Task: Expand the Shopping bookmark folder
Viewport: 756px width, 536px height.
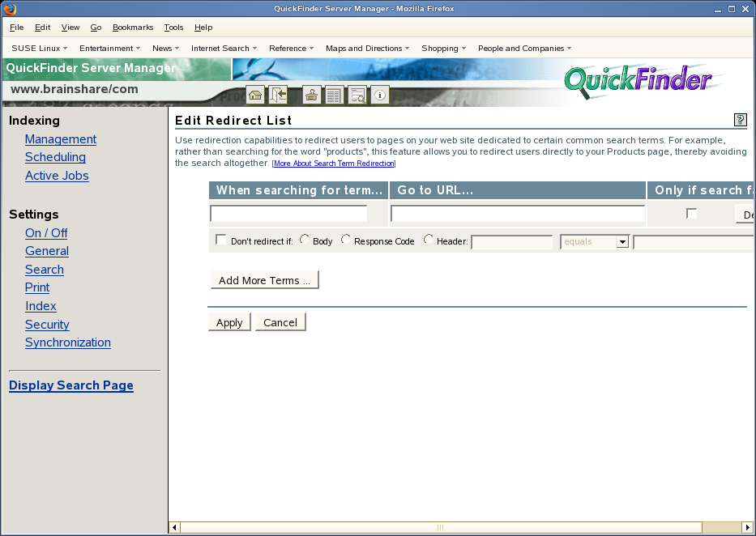Action: [x=444, y=48]
